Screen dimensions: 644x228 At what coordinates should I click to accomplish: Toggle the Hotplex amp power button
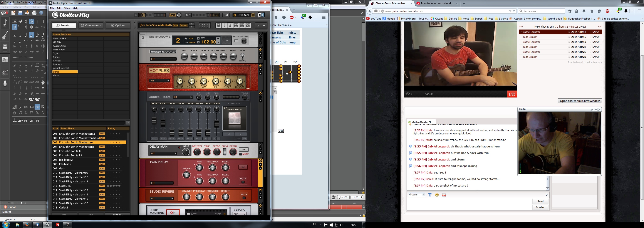(260, 66)
